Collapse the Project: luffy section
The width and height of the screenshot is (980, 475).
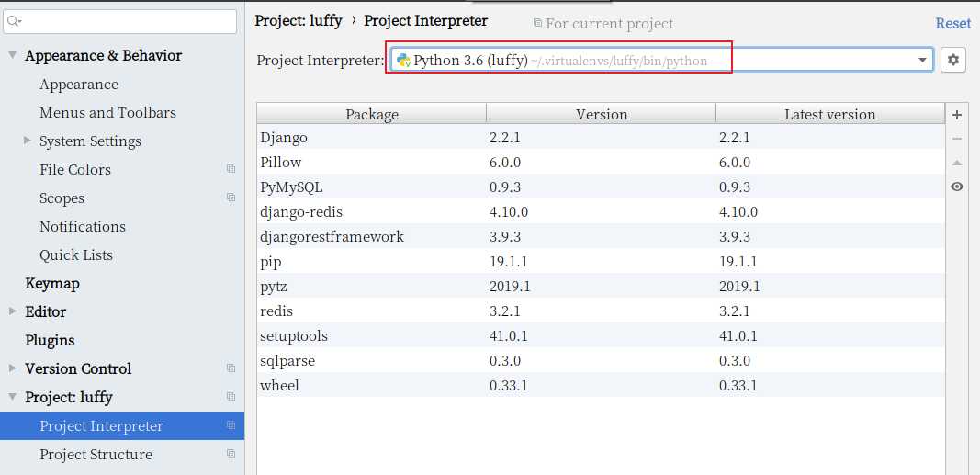coord(12,397)
